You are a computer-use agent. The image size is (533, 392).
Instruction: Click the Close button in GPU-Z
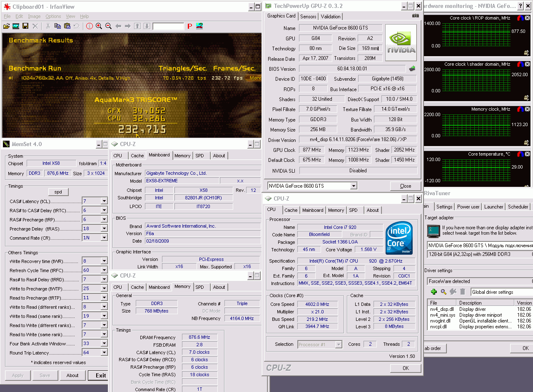click(406, 186)
